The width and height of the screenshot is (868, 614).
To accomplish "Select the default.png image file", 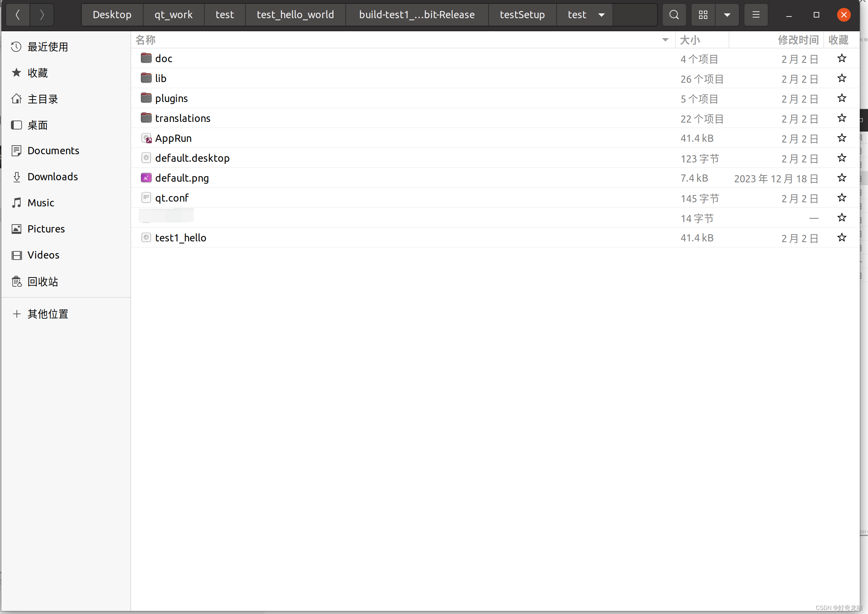I will click(182, 178).
